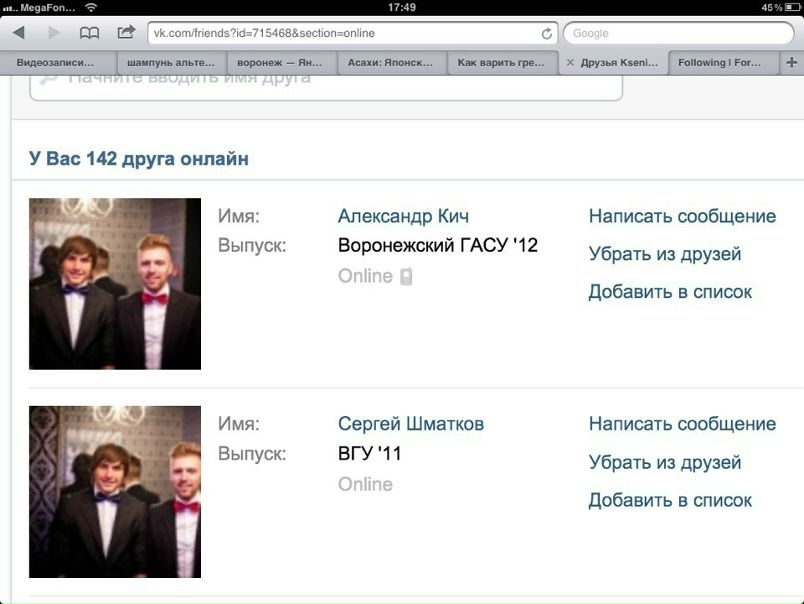Viewport: 804px width, 604px height.
Task: Reload the page with refresh icon
Action: (x=547, y=34)
